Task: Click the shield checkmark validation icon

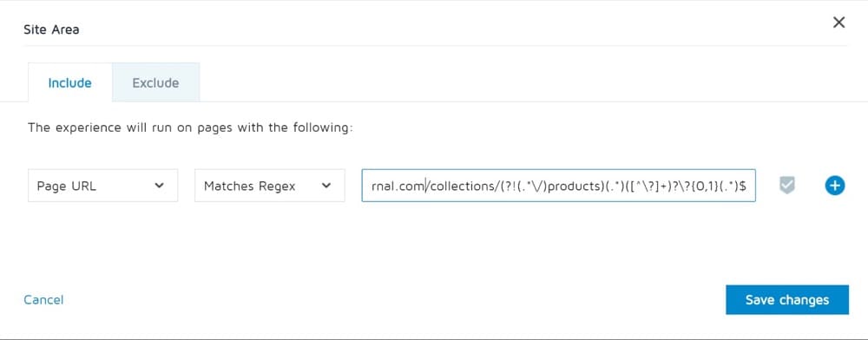Action: 786,186
